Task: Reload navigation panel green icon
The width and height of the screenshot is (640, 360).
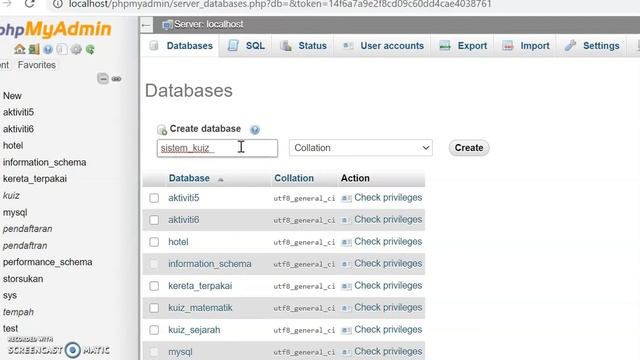Action: click(90, 49)
